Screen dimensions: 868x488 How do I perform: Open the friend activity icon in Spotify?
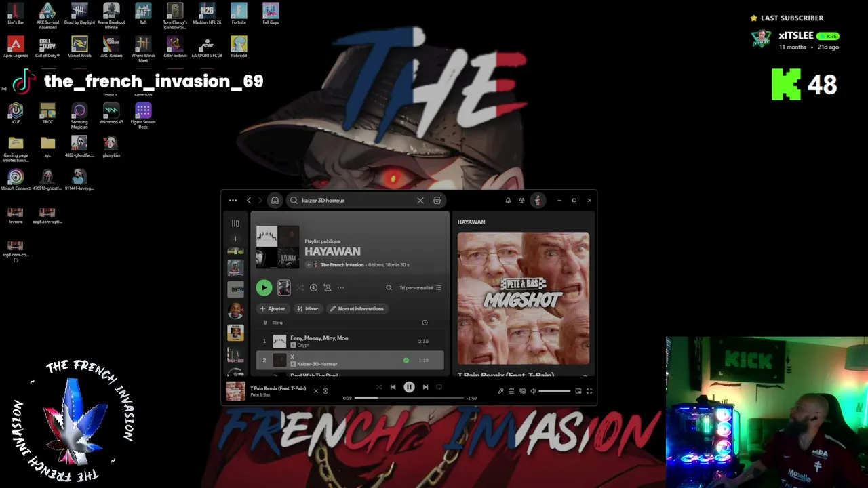tap(521, 201)
